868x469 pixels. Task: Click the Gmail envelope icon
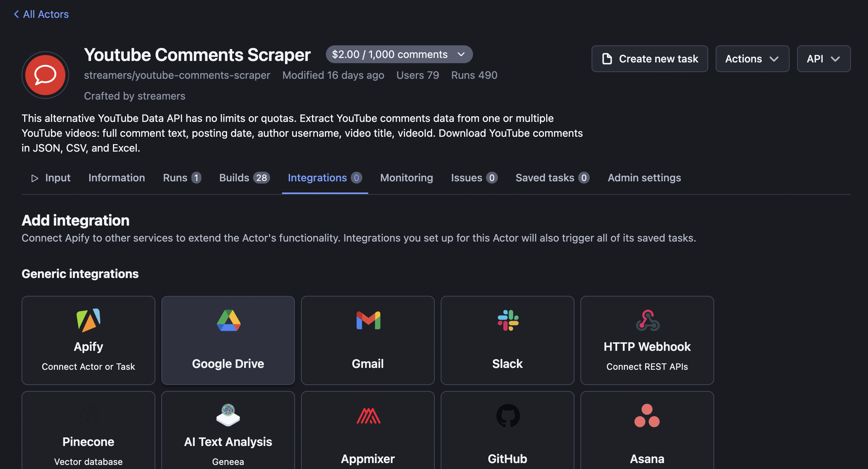(x=368, y=320)
